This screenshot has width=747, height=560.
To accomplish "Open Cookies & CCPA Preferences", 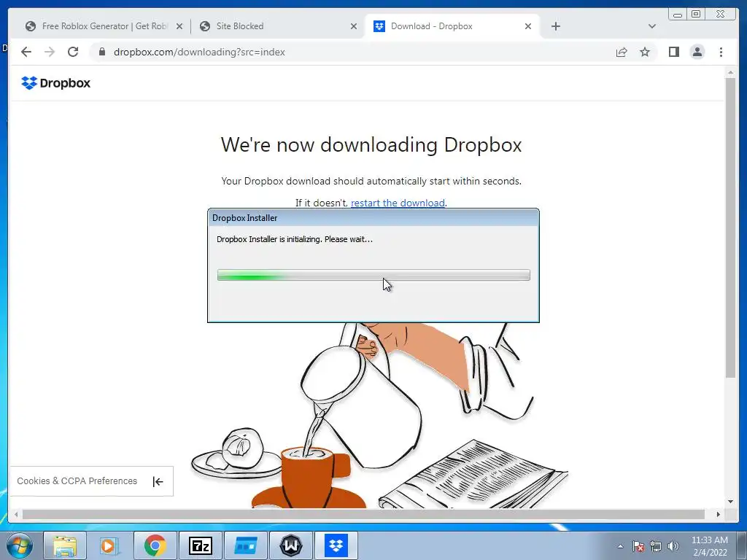I will point(77,481).
